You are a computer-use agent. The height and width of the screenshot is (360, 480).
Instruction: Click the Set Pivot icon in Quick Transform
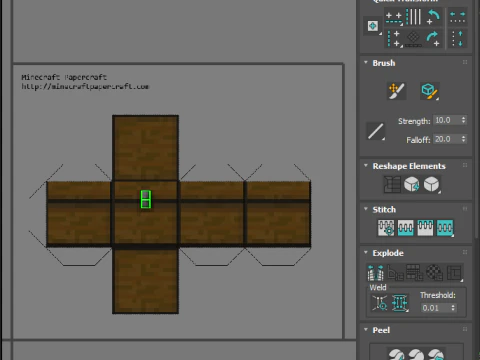pos(373,26)
